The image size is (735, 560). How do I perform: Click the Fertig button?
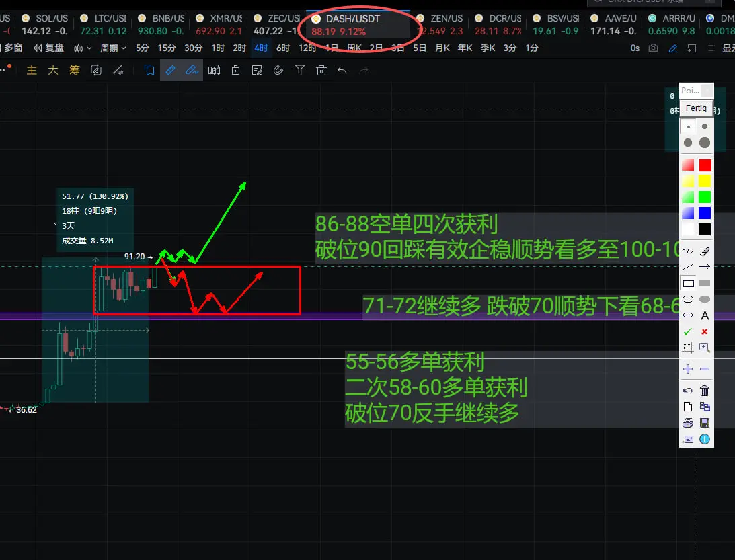696,108
